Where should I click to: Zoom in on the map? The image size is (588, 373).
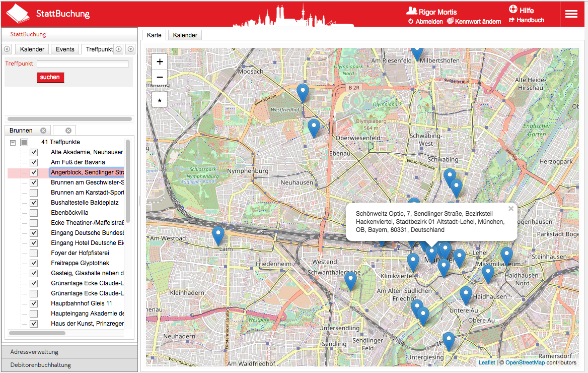pos(160,62)
